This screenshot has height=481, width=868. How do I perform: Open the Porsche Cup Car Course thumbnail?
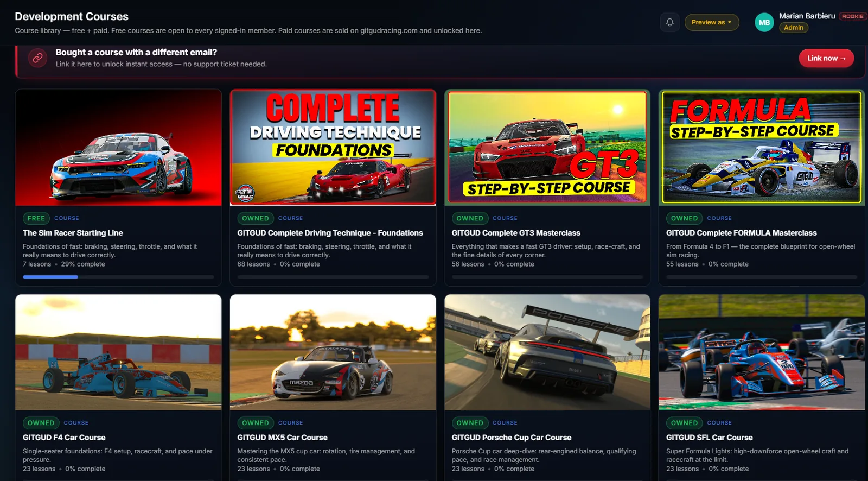coord(547,352)
